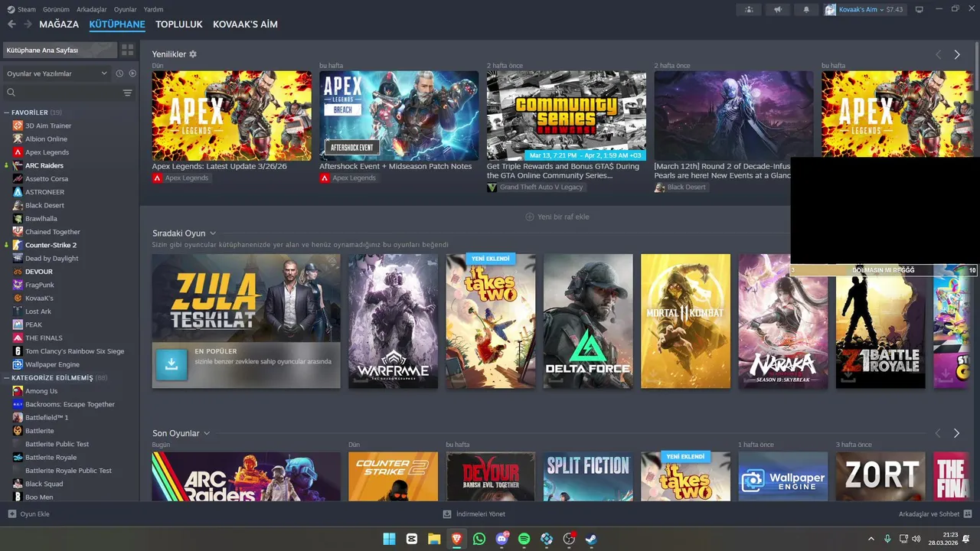Viewport: 980px width, 551px height.
Task: Open the Oyunlar menu
Action: pyautogui.click(x=126, y=9)
